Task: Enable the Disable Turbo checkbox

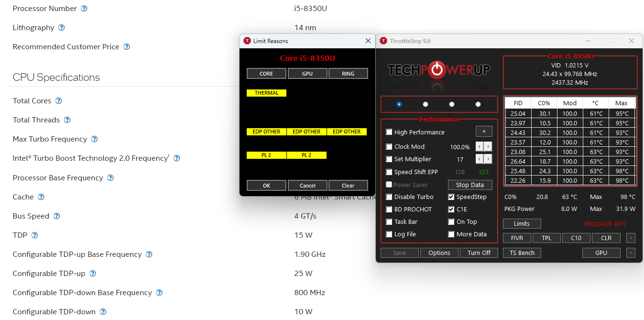Action: (389, 197)
